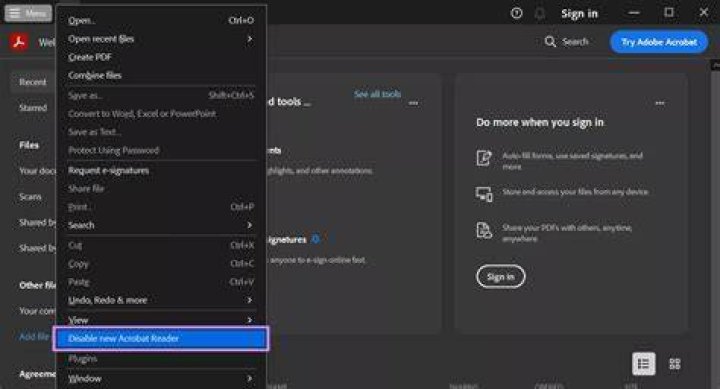720x389 pixels.
Task: Select the Cut menu entry
Action: coord(160,245)
